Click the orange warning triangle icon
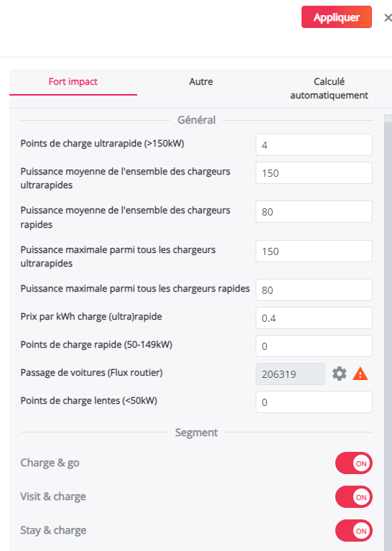Screen dimensions: 392x551 tap(360, 374)
